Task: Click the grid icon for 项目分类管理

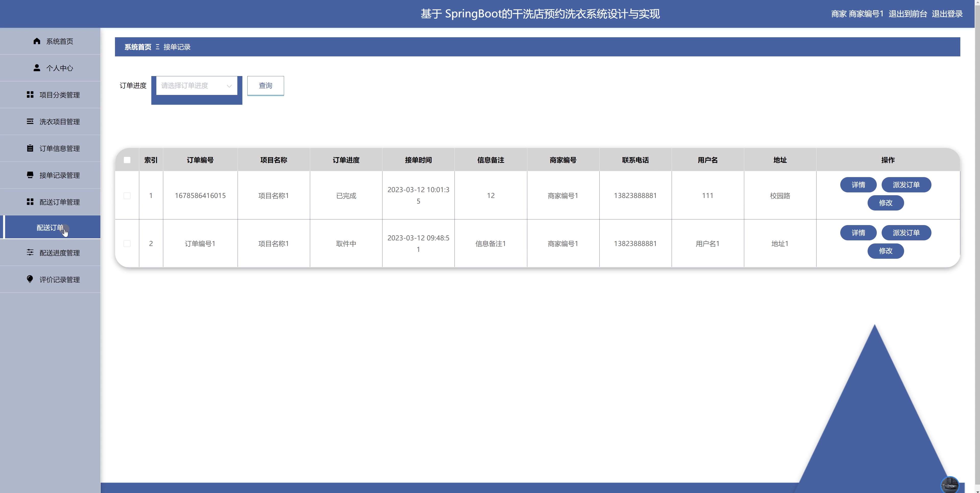Action: (x=30, y=95)
